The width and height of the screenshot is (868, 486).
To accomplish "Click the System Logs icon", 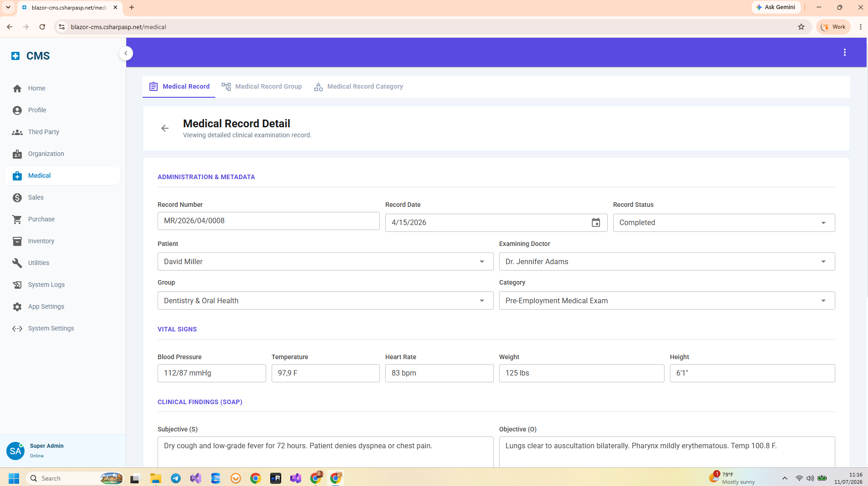I will coord(17,285).
